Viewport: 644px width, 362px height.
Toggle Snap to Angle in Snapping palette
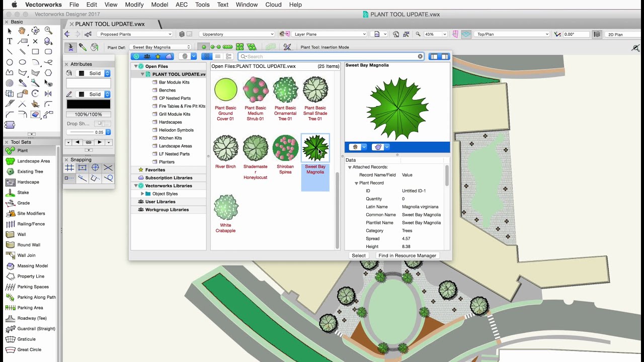(95, 168)
